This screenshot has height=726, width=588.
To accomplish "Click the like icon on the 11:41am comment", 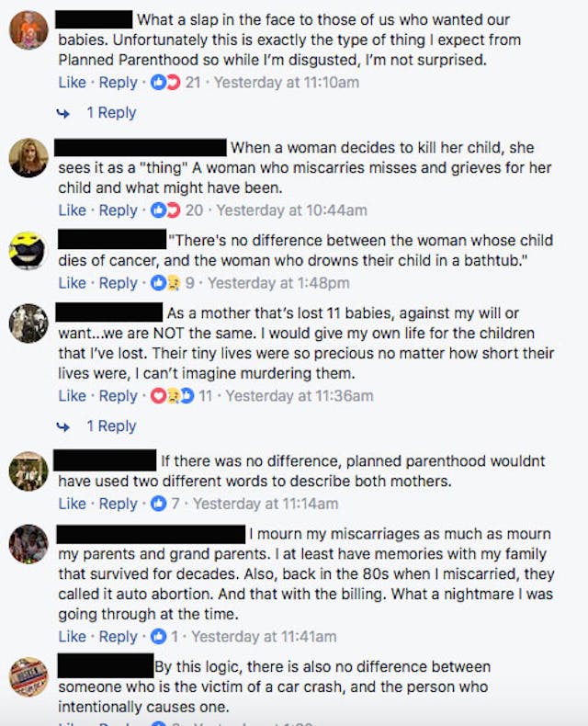I will 157,636.
